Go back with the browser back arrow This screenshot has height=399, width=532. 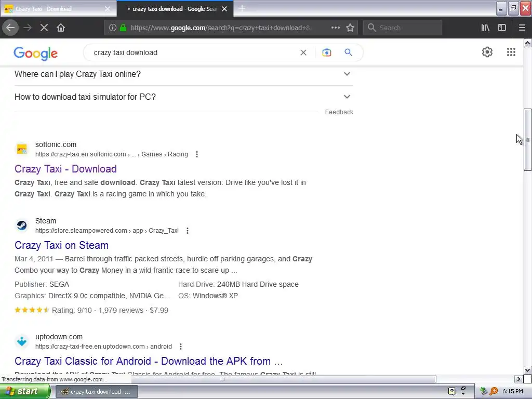point(10,28)
